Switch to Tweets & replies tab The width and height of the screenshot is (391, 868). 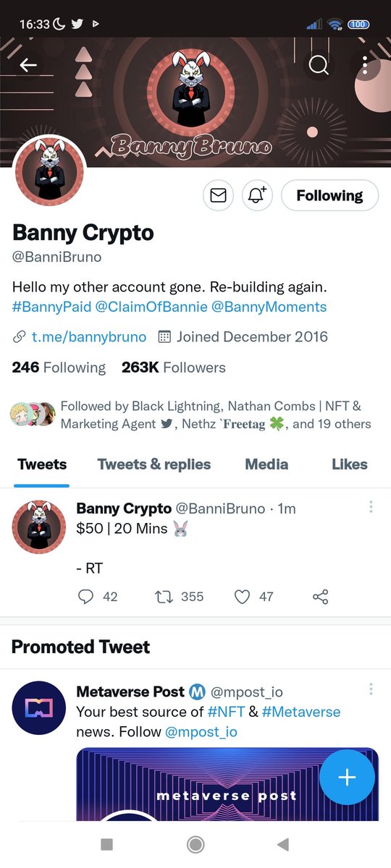(x=154, y=464)
